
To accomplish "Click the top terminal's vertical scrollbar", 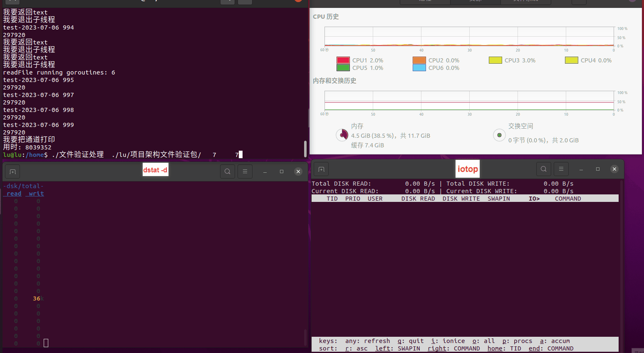I will [x=305, y=148].
